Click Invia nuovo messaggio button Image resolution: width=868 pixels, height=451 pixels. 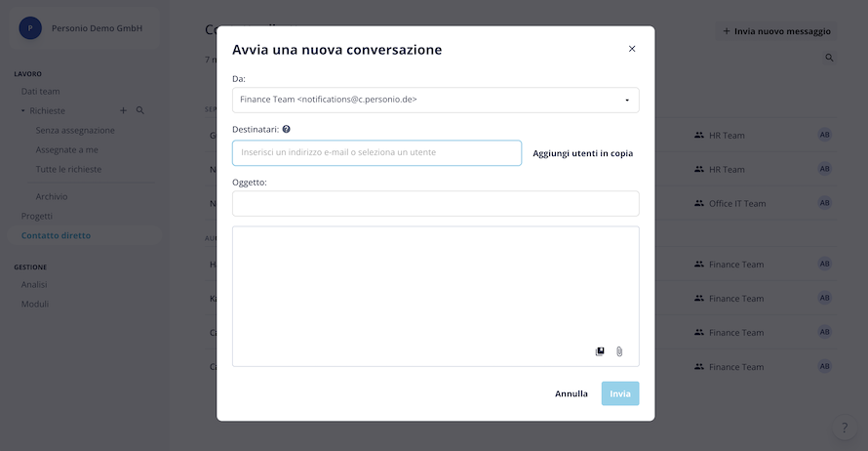coord(776,31)
